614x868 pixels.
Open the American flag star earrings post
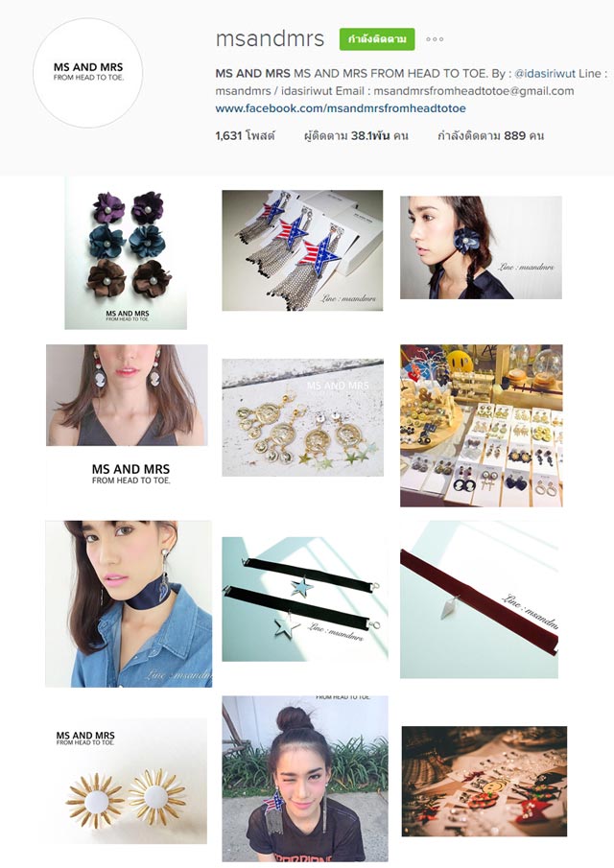click(x=302, y=250)
